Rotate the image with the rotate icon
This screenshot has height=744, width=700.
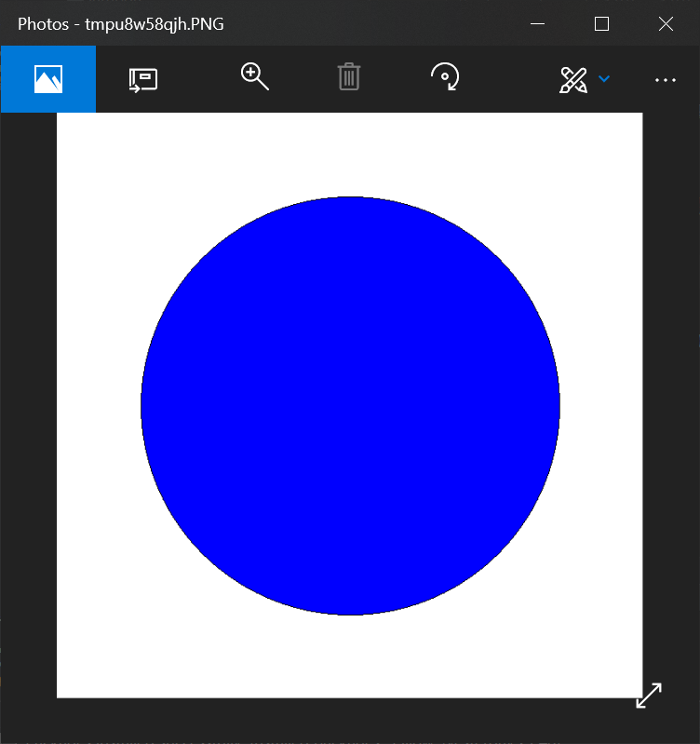tap(445, 76)
